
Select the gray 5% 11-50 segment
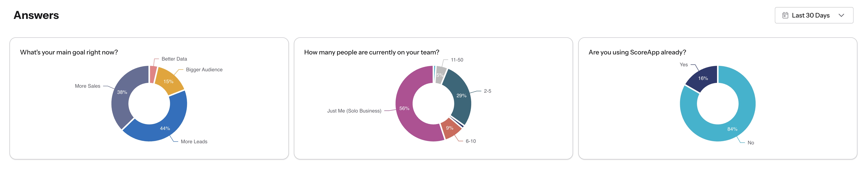pos(440,75)
